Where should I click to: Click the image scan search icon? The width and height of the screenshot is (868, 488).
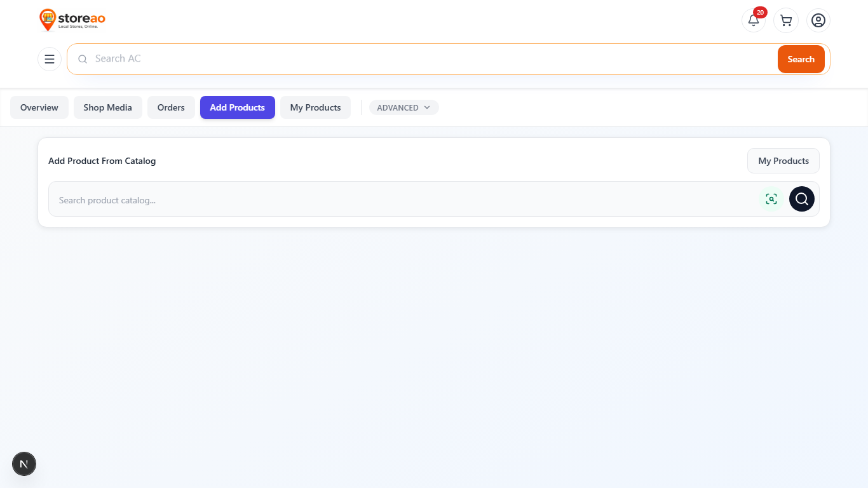tap(771, 199)
